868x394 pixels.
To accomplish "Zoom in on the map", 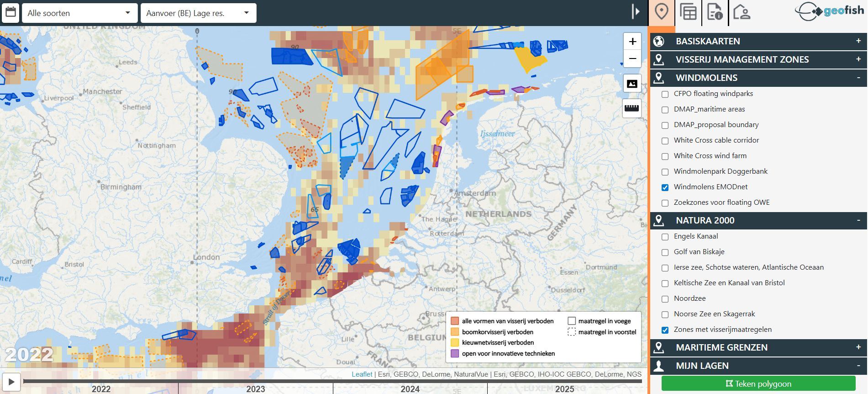I will click(632, 42).
